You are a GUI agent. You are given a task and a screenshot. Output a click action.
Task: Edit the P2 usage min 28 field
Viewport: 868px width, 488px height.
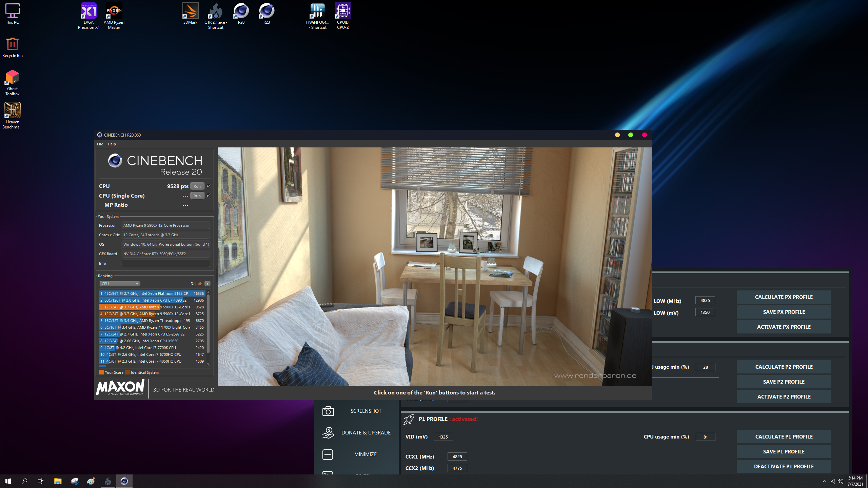(706, 367)
